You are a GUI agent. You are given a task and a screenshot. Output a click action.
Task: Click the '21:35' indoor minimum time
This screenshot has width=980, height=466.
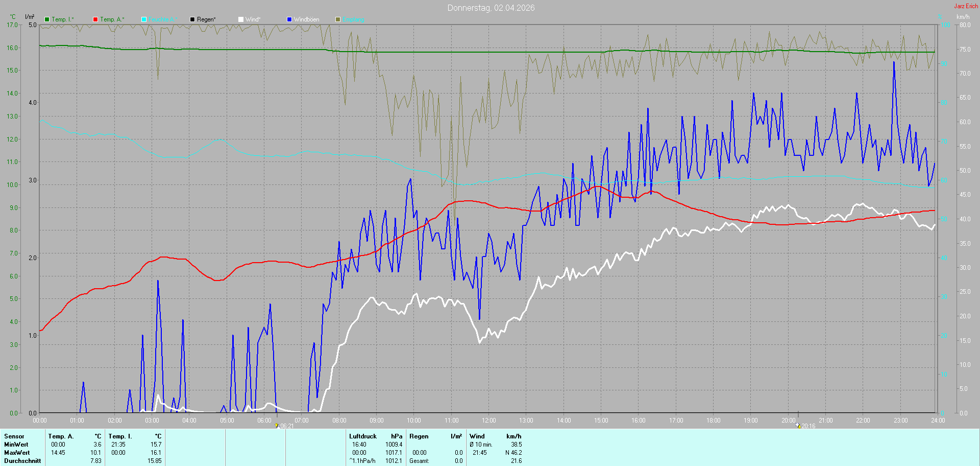[118, 445]
